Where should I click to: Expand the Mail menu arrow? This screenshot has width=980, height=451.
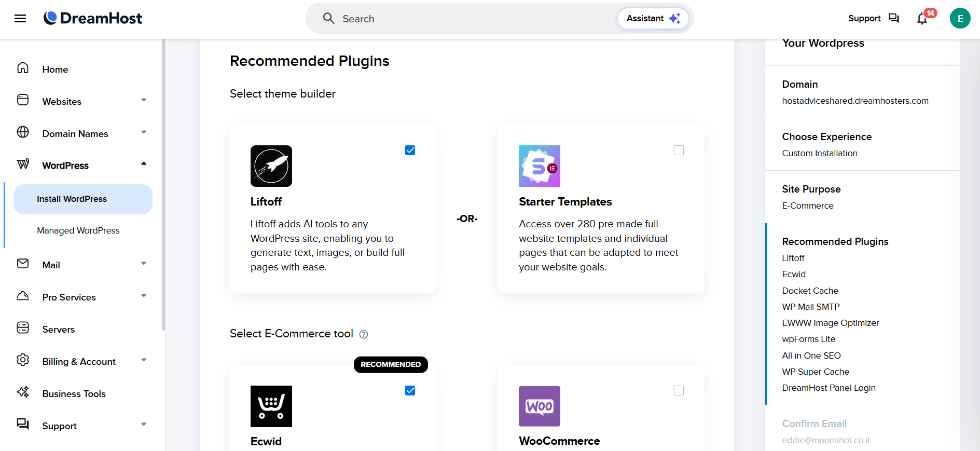(144, 264)
